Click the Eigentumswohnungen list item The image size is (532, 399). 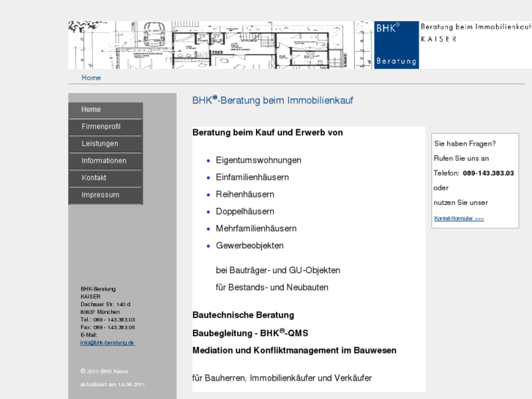[258, 160]
